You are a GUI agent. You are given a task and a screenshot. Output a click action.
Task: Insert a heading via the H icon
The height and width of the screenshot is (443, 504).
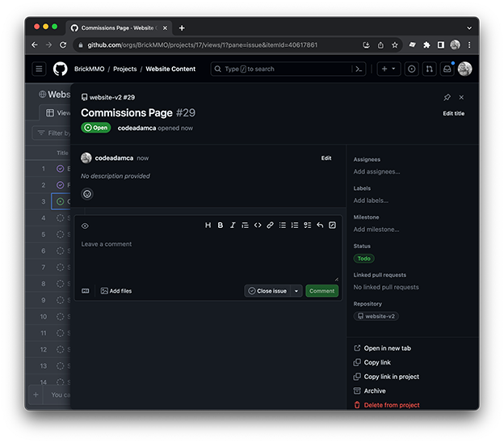pos(208,226)
